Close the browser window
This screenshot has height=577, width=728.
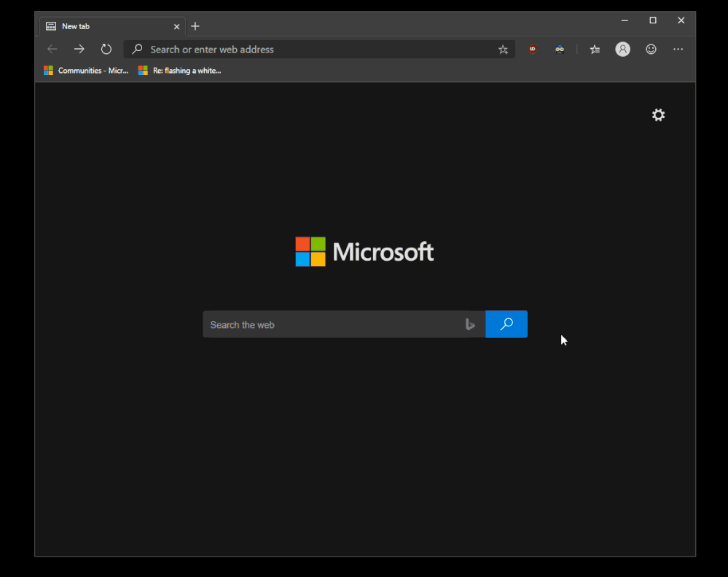point(681,20)
